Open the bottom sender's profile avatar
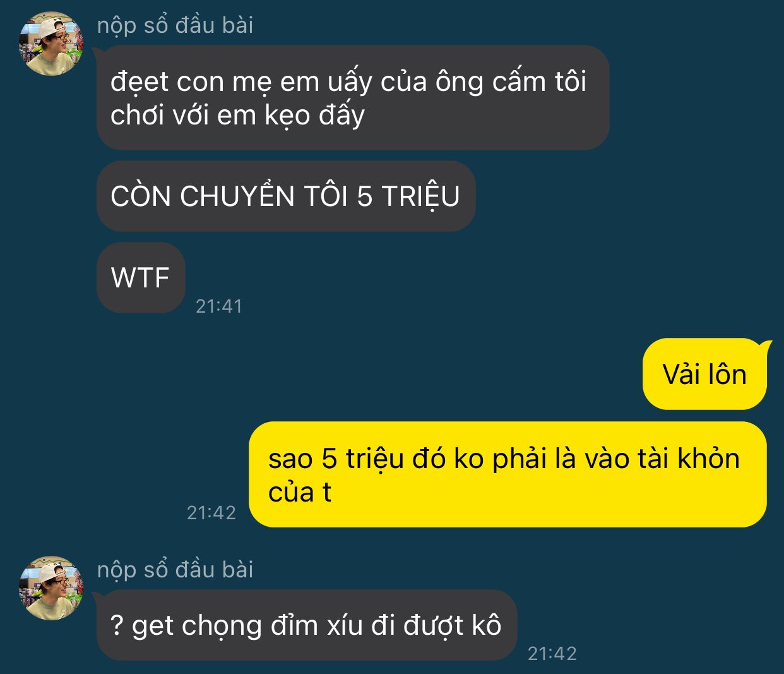 point(51,588)
